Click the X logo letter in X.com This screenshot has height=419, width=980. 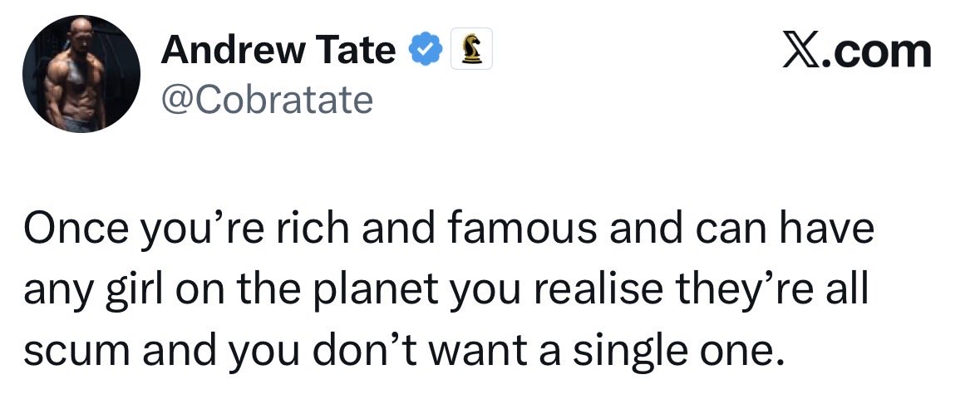(x=802, y=52)
